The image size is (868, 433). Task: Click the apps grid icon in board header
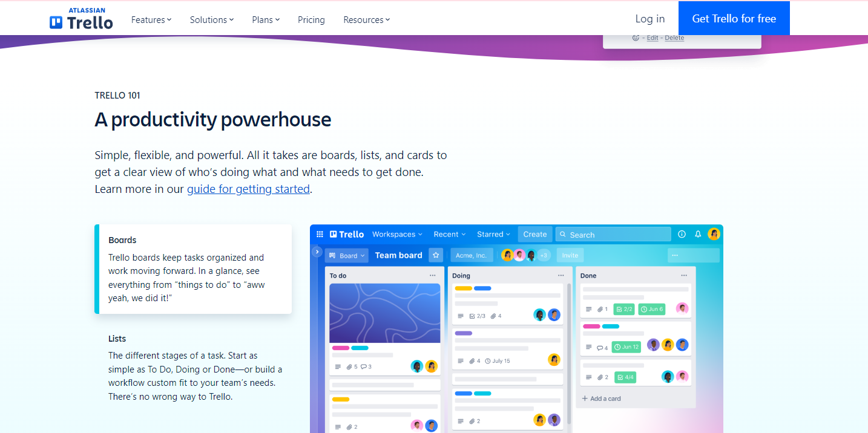point(320,234)
